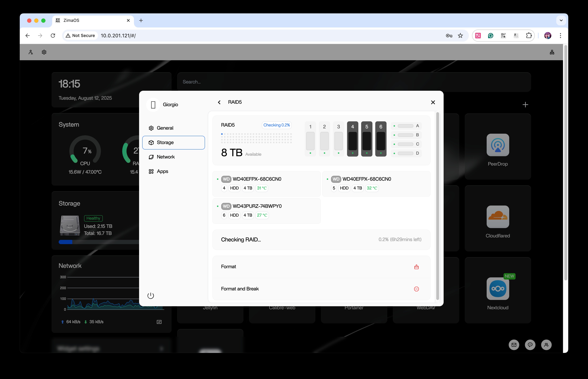Viewport: 588px width, 379px height.
Task: Open the settings gear in ZimaOS top bar
Action: [x=44, y=52]
